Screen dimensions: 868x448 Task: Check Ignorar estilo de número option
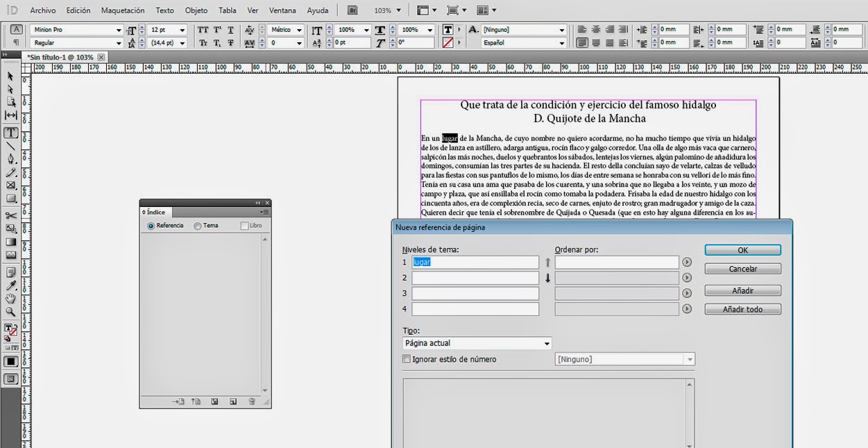[406, 359]
